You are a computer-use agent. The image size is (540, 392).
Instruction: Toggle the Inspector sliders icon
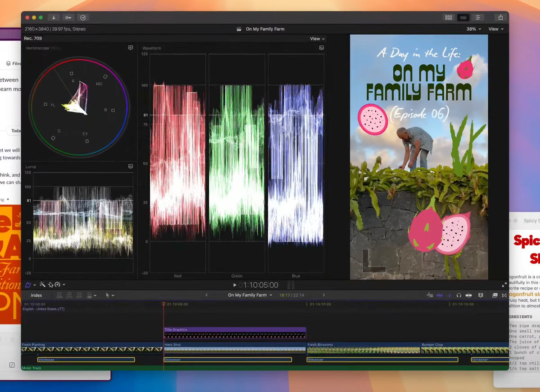pos(478,18)
